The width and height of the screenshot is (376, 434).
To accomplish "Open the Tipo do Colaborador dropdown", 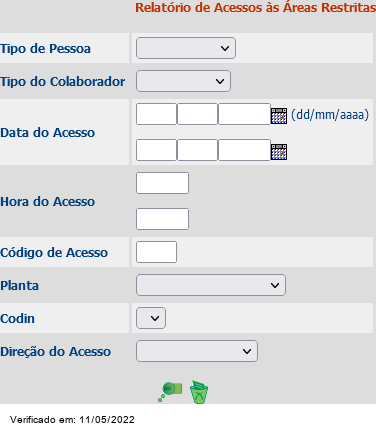I will click(183, 81).
